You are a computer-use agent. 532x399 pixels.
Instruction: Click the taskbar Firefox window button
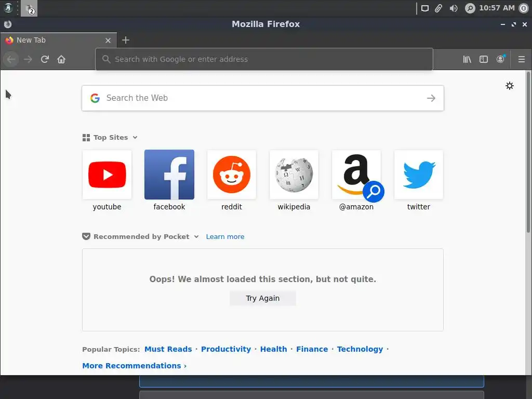pyautogui.click(x=29, y=8)
